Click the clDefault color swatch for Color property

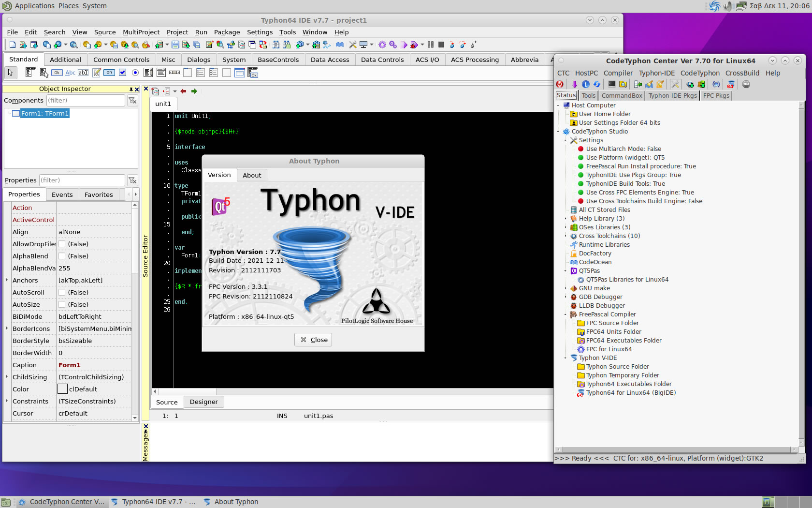pos(62,389)
